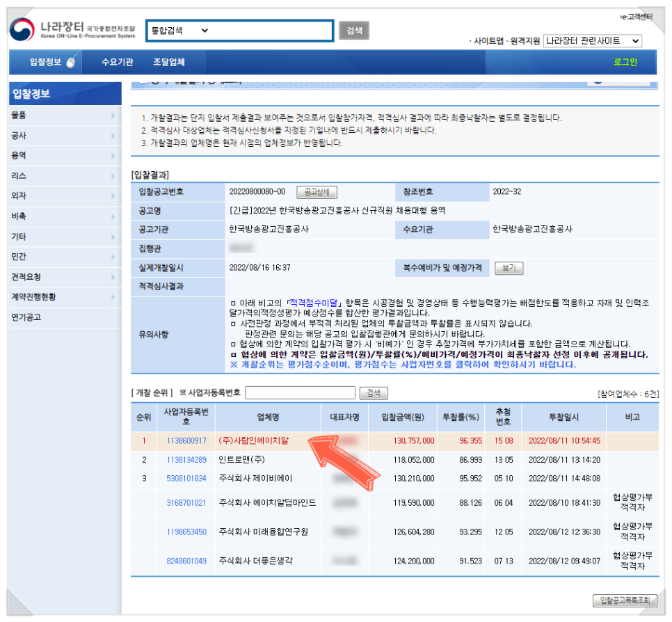This screenshot has width=672, height=622.
Task: Open business number 8248601049 link
Action: [x=186, y=561]
